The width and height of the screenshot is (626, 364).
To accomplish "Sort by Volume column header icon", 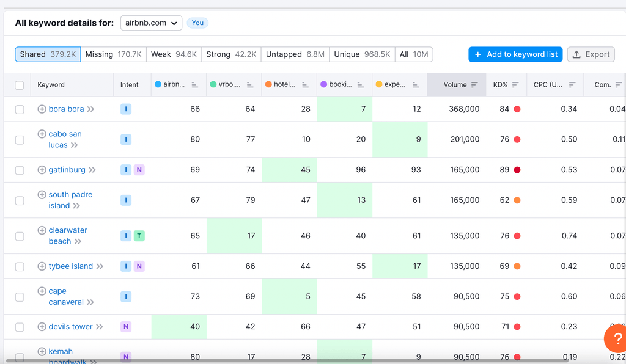I will (x=474, y=84).
